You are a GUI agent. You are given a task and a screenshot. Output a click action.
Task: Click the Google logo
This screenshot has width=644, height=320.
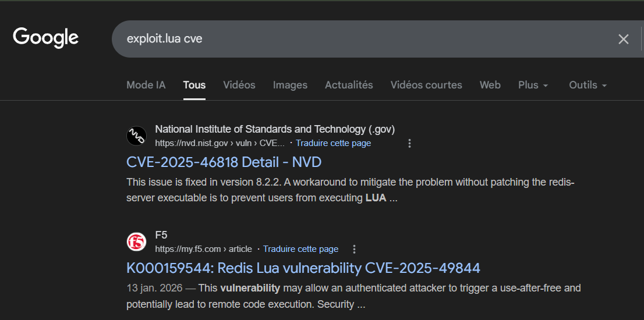click(x=45, y=38)
